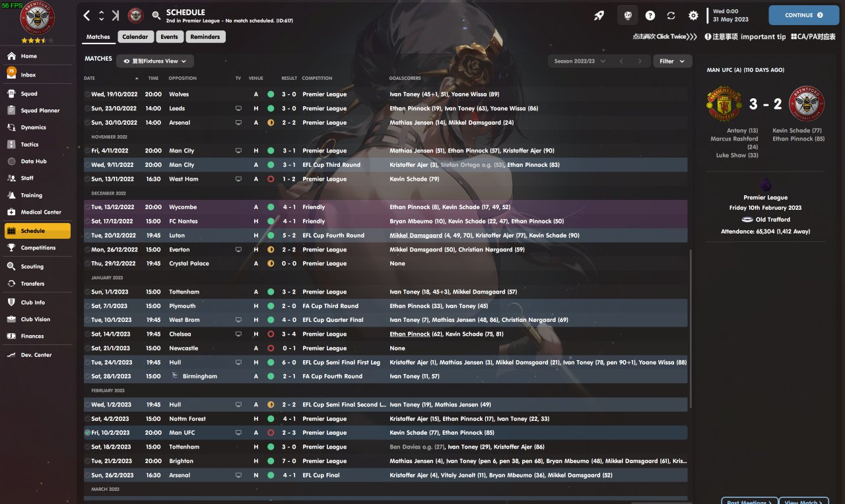The height and width of the screenshot is (504, 845).
Task: Open Inbox from the sidebar
Action: click(x=28, y=75)
